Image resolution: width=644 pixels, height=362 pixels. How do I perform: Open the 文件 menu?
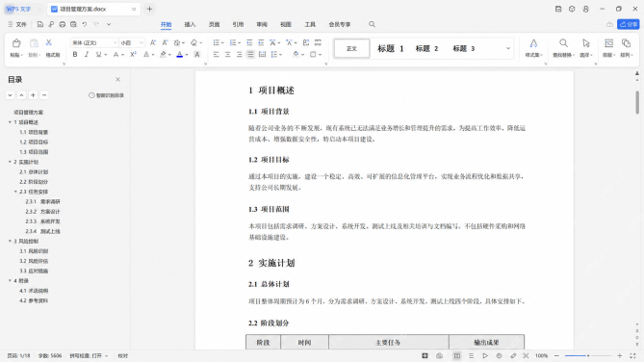click(x=17, y=25)
